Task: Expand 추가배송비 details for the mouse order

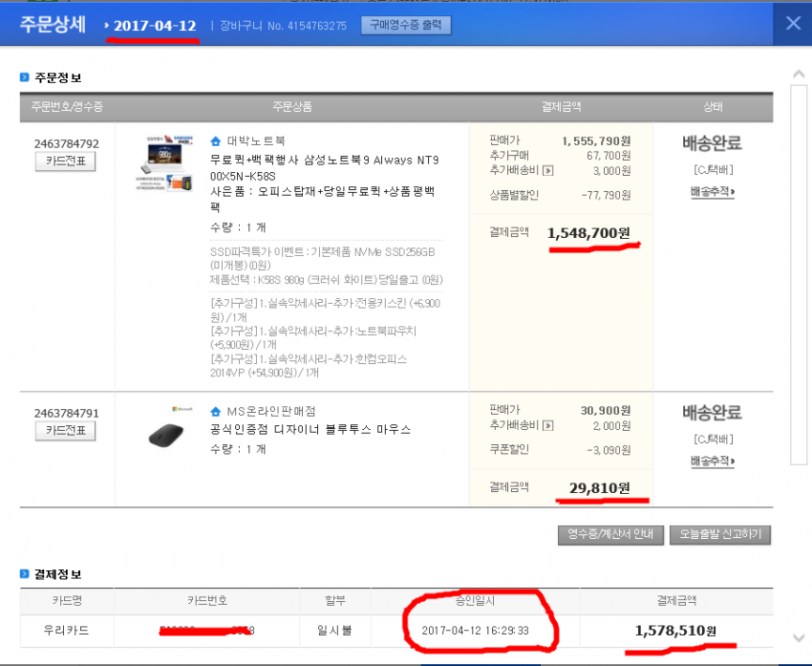Action: click(548, 426)
